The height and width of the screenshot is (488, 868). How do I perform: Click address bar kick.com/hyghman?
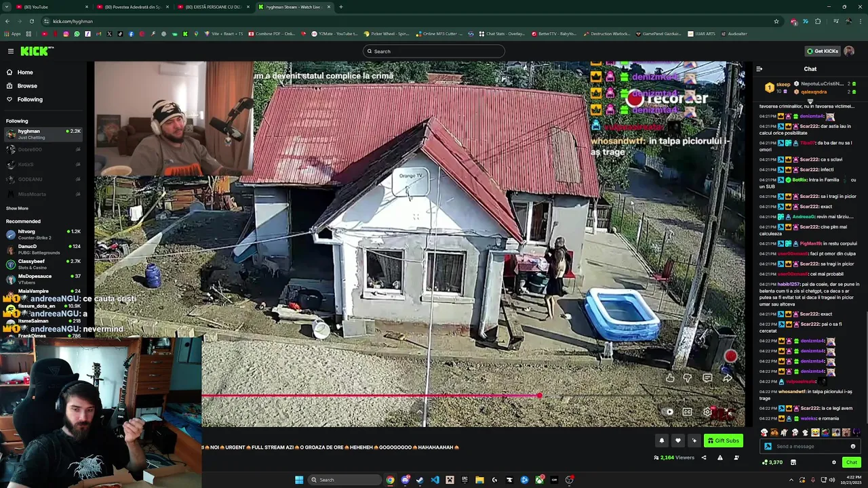click(73, 21)
